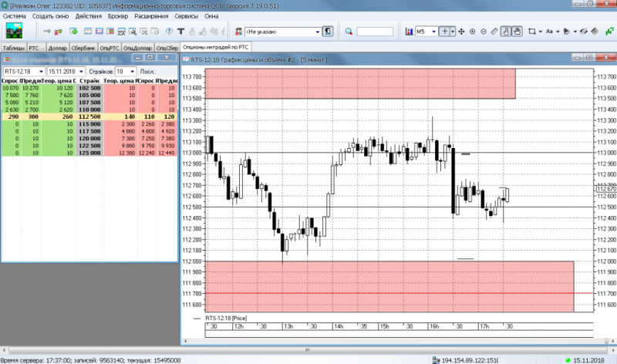The image size is (617, 364).
Task: Open the crosshair tool dropdown arrow
Action: coord(453,32)
